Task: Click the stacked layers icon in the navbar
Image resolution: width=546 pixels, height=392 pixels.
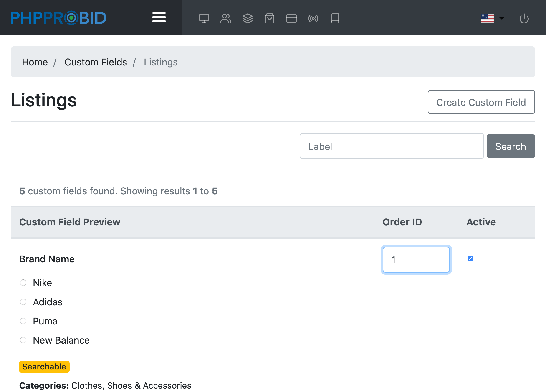Action: [x=248, y=18]
